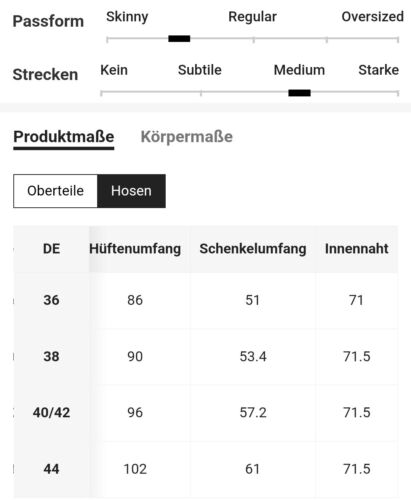411x500 pixels.
Task: Click the DE size column header
Action: point(51,249)
